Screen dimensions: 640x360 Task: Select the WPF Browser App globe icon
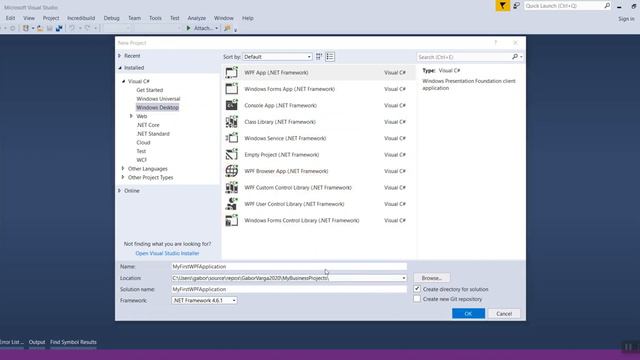[x=231, y=171]
